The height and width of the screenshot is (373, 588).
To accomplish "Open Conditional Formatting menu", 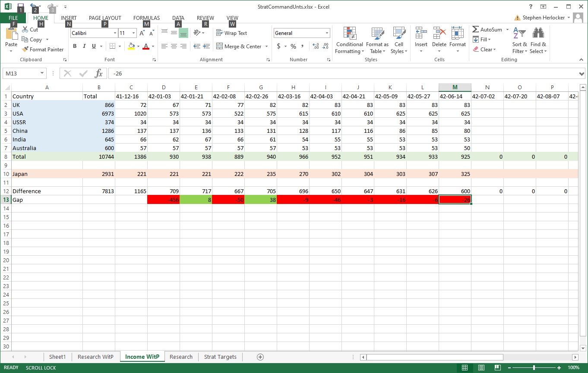I will pyautogui.click(x=350, y=41).
